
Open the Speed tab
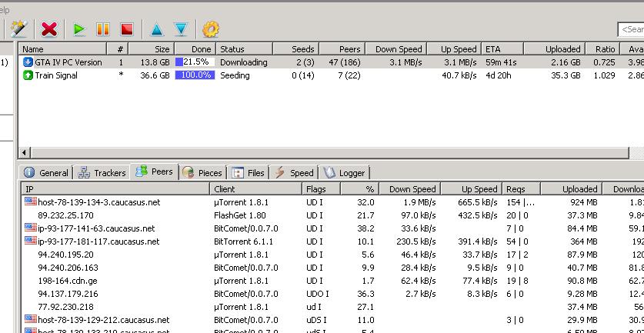[x=294, y=173]
